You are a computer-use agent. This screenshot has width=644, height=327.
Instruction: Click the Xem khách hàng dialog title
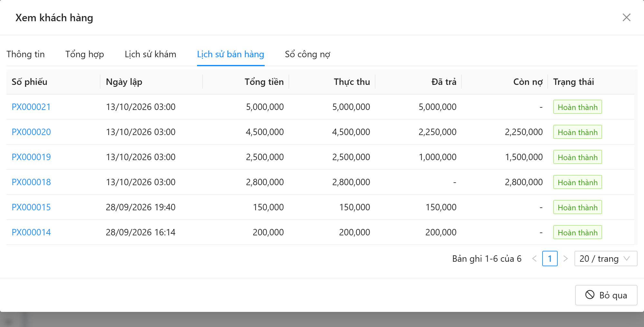[54, 18]
